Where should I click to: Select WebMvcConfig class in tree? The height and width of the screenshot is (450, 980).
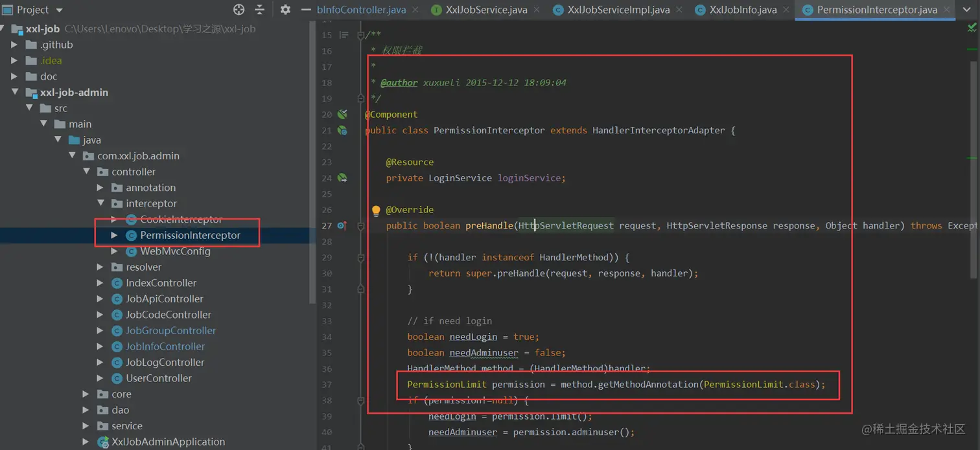(175, 251)
